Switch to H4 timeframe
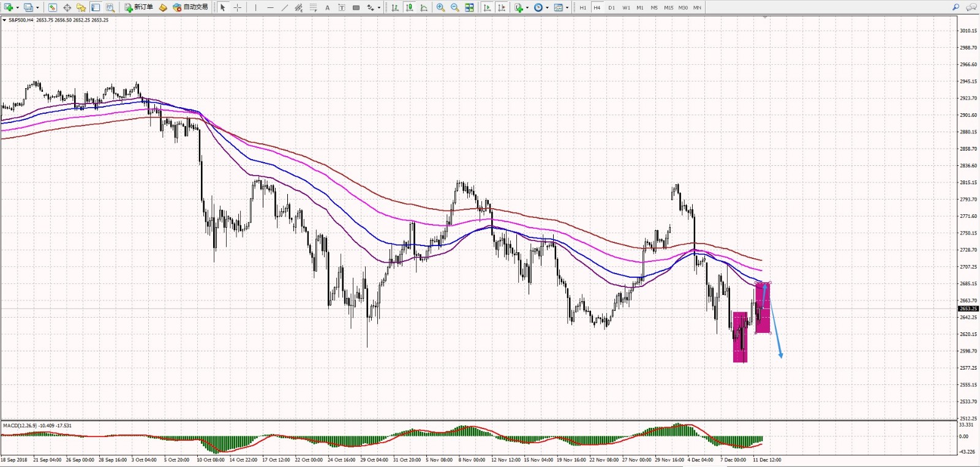Image resolution: width=980 pixels, height=467 pixels. (x=597, y=7)
